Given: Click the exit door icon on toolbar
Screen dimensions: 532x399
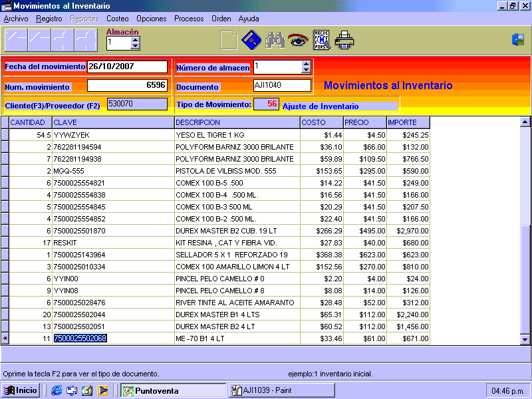Looking at the screenshot, I should [x=518, y=40].
